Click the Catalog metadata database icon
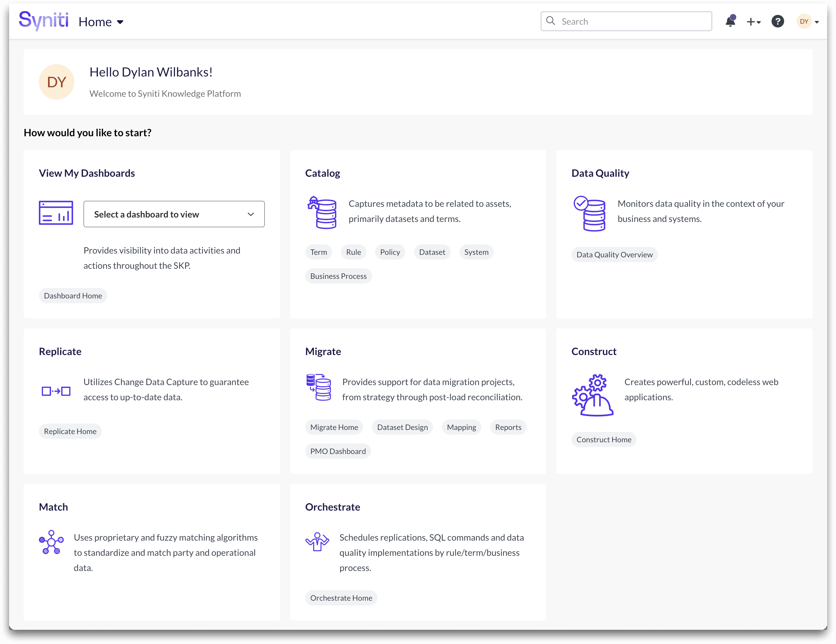Image resolution: width=836 pixels, height=644 pixels. [322, 213]
